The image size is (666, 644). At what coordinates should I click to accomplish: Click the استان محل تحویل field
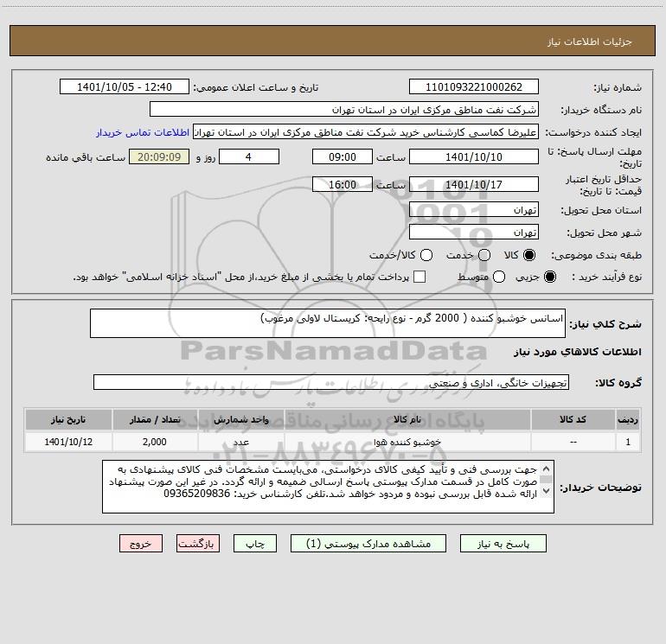474,210
